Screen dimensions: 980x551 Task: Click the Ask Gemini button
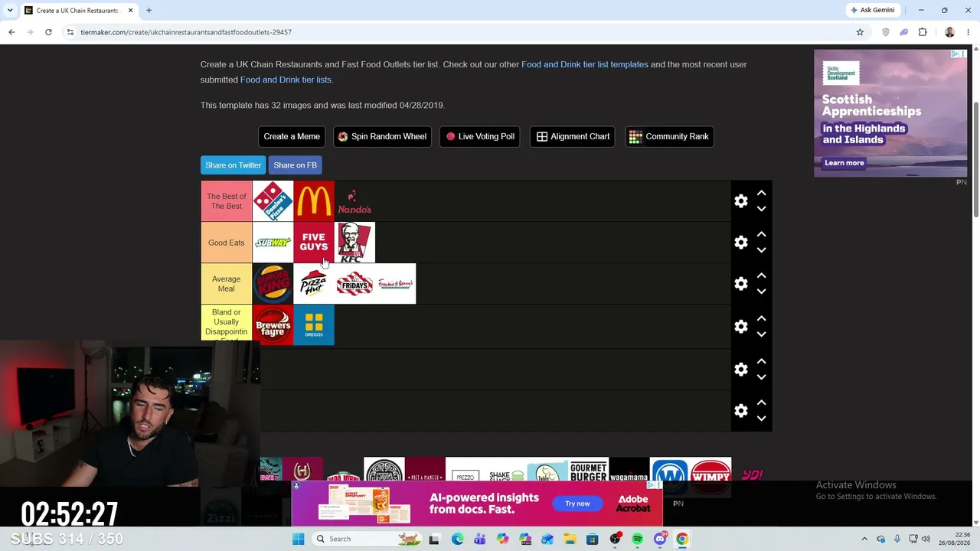click(871, 10)
